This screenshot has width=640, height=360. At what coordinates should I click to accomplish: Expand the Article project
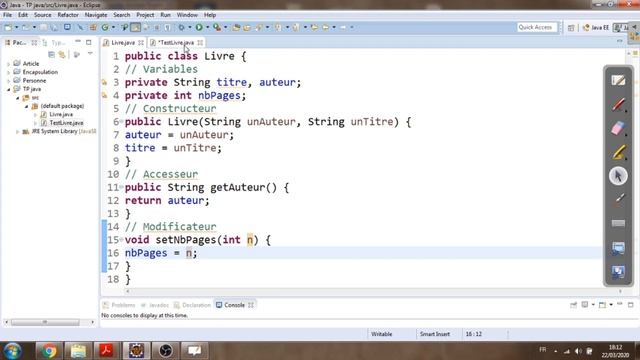pos(9,64)
